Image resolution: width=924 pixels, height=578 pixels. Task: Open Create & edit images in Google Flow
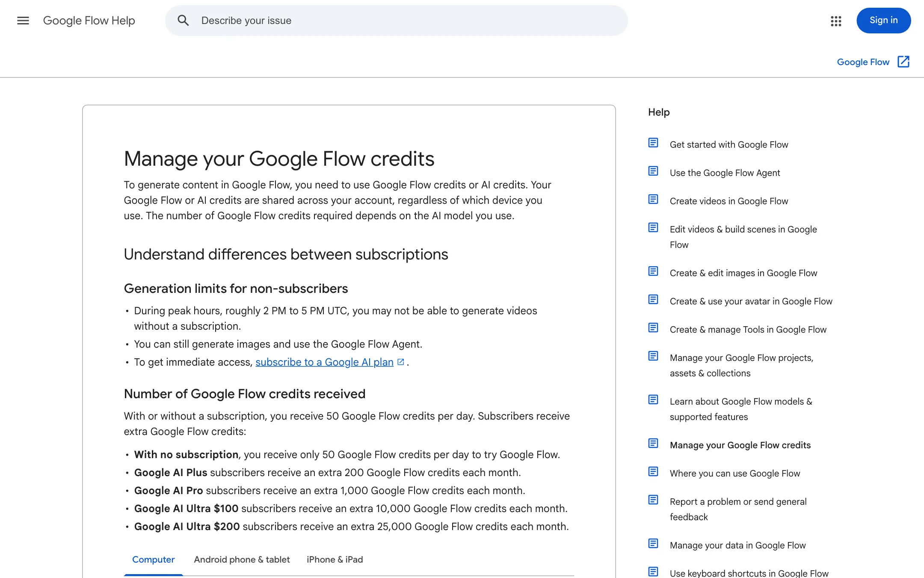pos(743,273)
